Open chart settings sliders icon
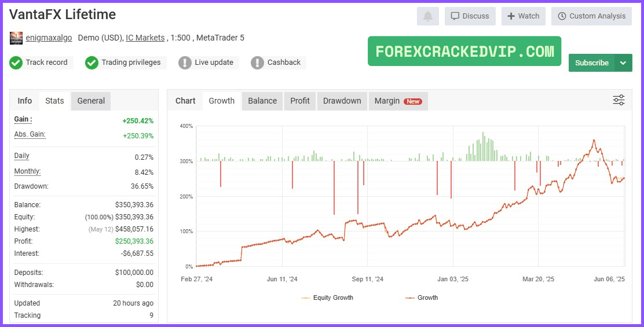The height and width of the screenshot is (327, 644). 619,100
